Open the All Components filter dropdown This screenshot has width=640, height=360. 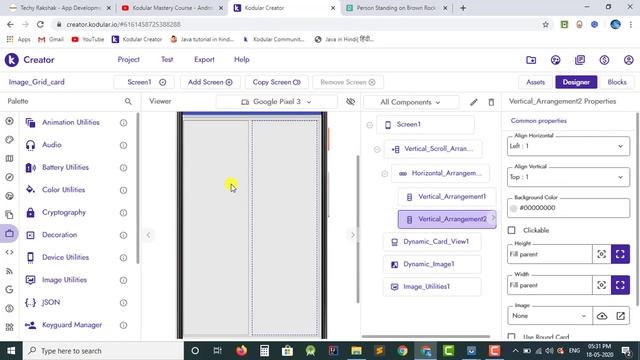pyautogui.click(x=411, y=102)
